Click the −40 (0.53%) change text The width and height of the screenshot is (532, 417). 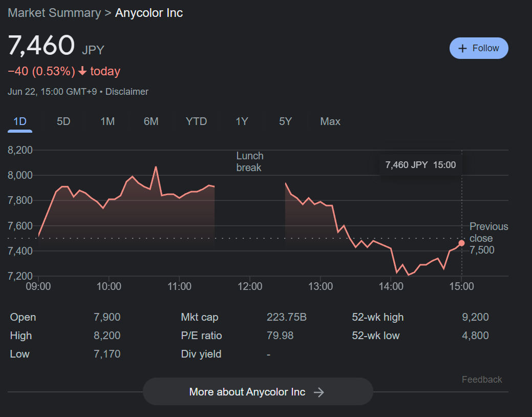[41, 71]
